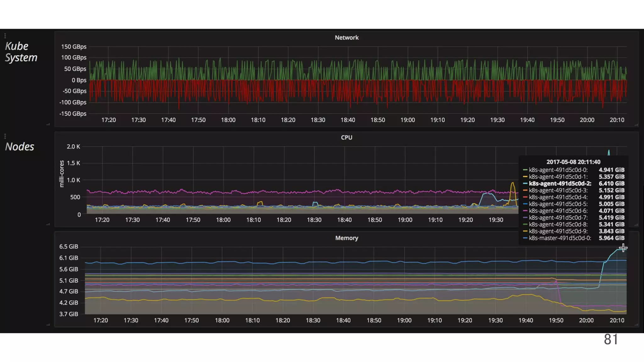Click the 18:30 tick on the Network time axis
The height and width of the screenshot is (362, 644).
pyautogui.click(x=318, y=120)
